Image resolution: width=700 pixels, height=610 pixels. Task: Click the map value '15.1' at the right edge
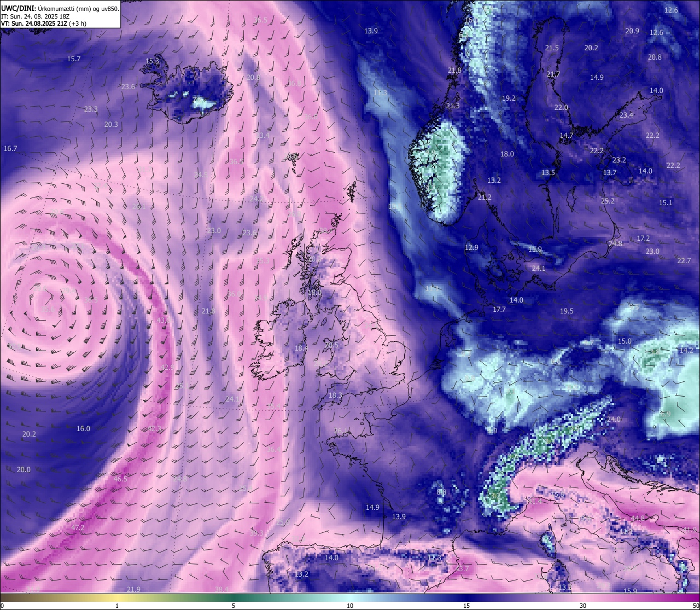(666, 202)
